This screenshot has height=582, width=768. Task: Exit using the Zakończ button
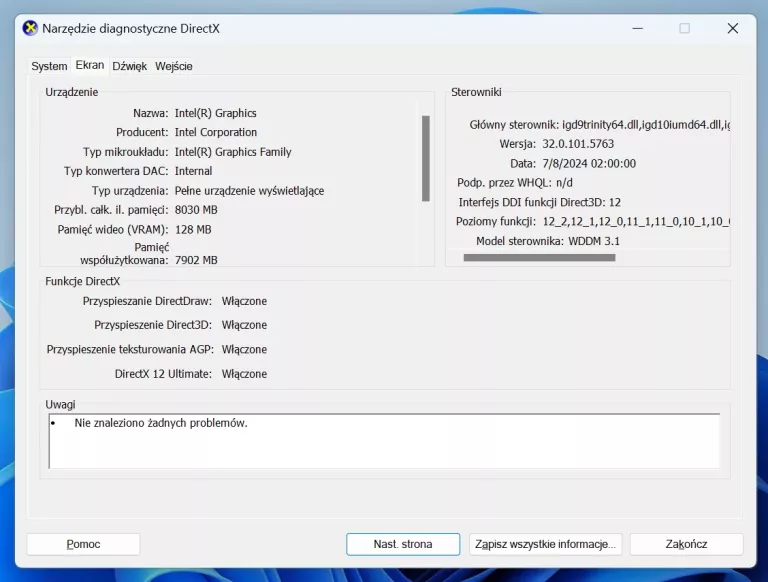click(x=686, y=544)
